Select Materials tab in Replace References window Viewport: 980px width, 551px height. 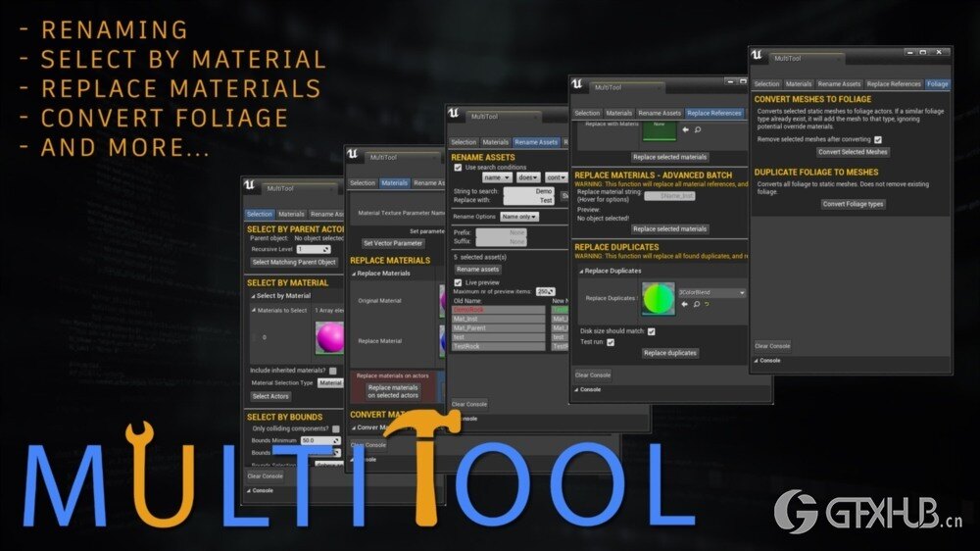618,113
